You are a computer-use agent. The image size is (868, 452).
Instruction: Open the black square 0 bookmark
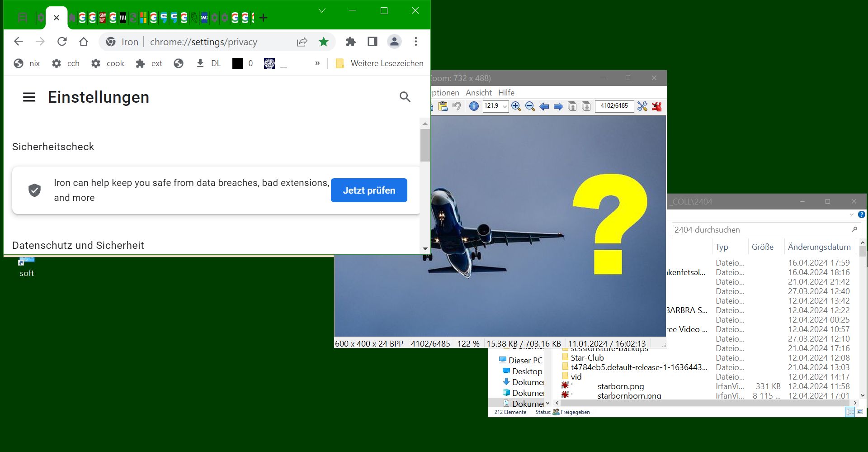tap(243, 63)
